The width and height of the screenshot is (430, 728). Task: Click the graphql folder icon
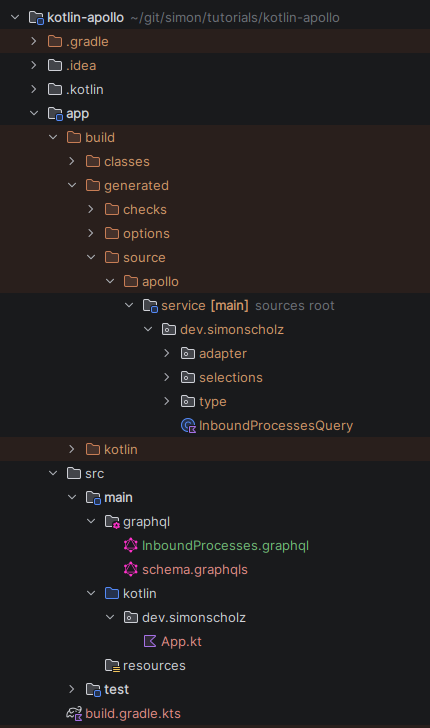(x=112, y=522)
